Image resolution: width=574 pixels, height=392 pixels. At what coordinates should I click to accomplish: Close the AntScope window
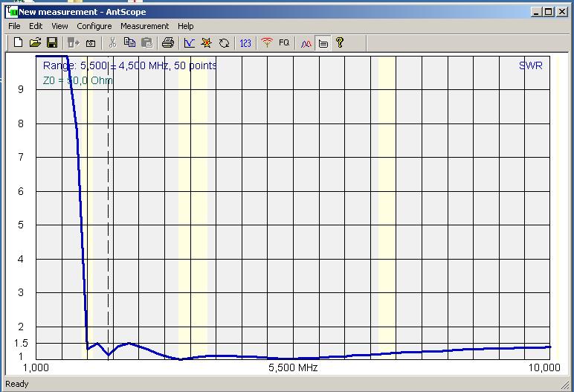click(x=562, y=12)
